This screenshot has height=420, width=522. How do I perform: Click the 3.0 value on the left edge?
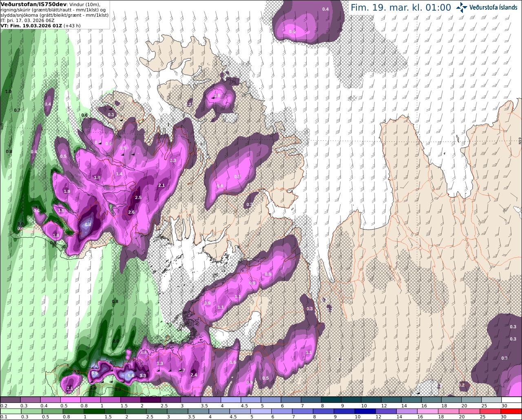20,224
